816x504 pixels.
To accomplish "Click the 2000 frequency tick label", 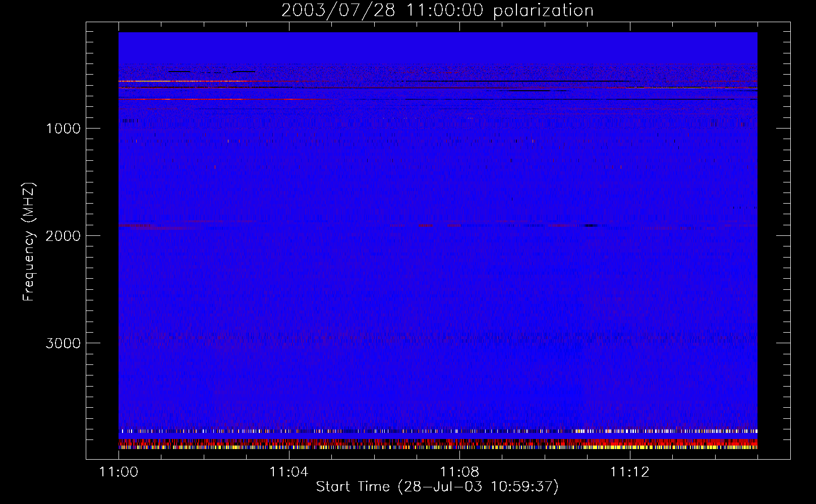I will click(64, 236).
